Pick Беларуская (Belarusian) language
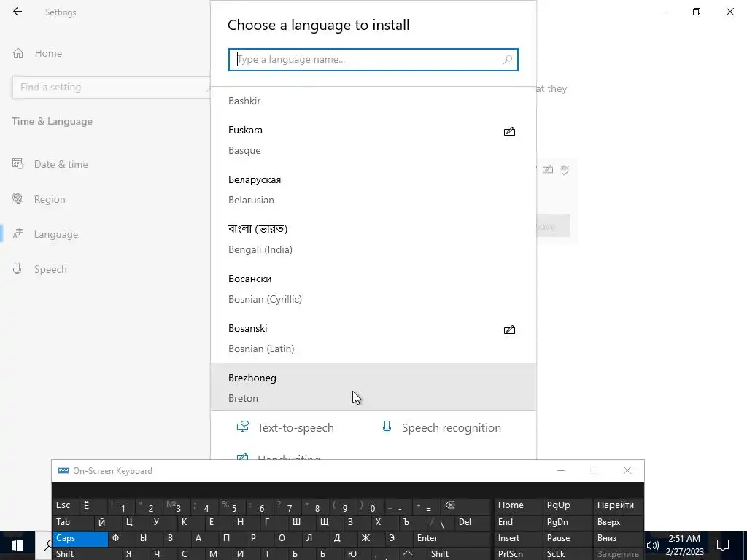The image size is (747, 560). (373, 190)
